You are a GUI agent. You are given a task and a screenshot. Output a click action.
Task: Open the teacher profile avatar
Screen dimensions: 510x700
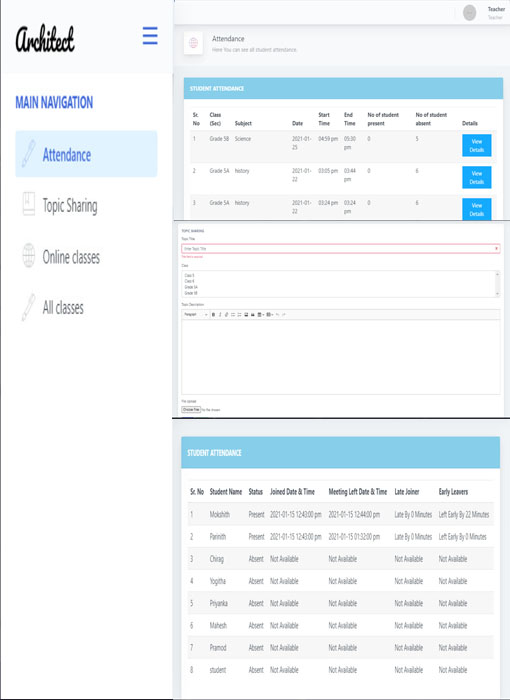click(x=469, y=12)
